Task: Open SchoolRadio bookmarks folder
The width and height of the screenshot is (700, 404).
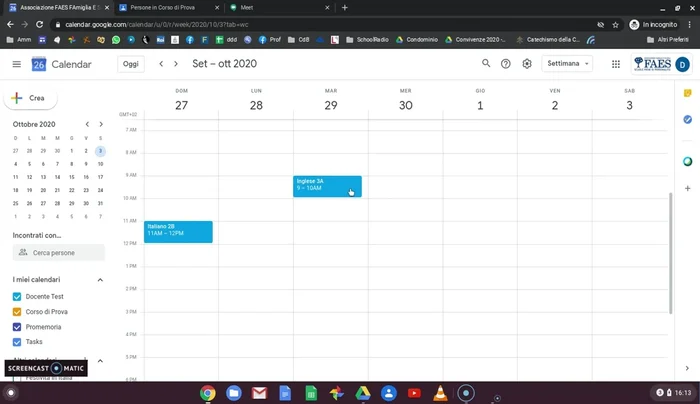Action: point(367,40)
